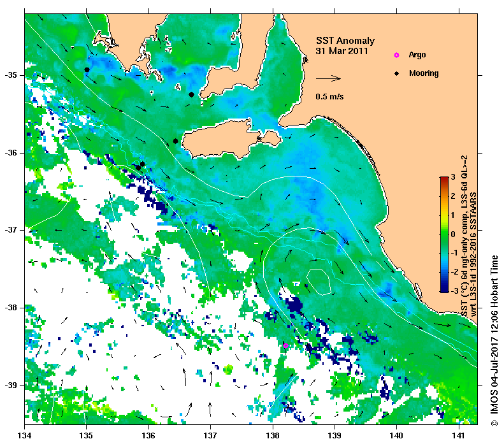Click the 'Mooring' legend text
The height and width of the screenshot is (446, 504).
click(x=424, y=73)
